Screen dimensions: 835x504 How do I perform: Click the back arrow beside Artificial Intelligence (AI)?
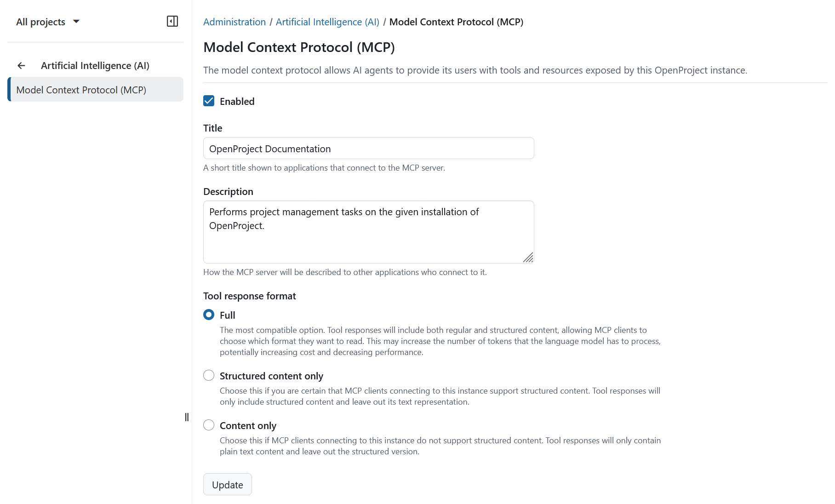click(x=21, y=65)
